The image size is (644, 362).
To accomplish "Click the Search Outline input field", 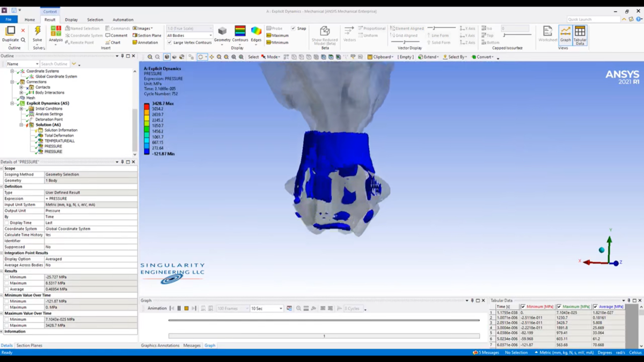I will 55,64.
